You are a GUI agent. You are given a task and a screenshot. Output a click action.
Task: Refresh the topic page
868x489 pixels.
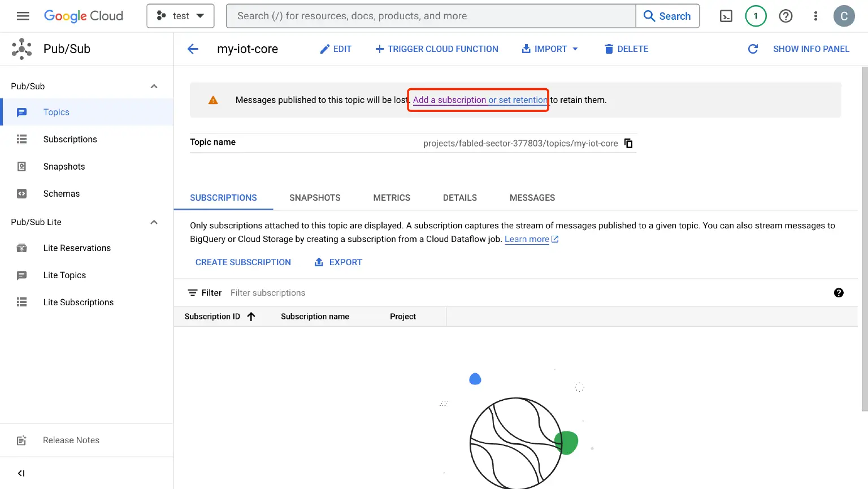coord(753,49)
